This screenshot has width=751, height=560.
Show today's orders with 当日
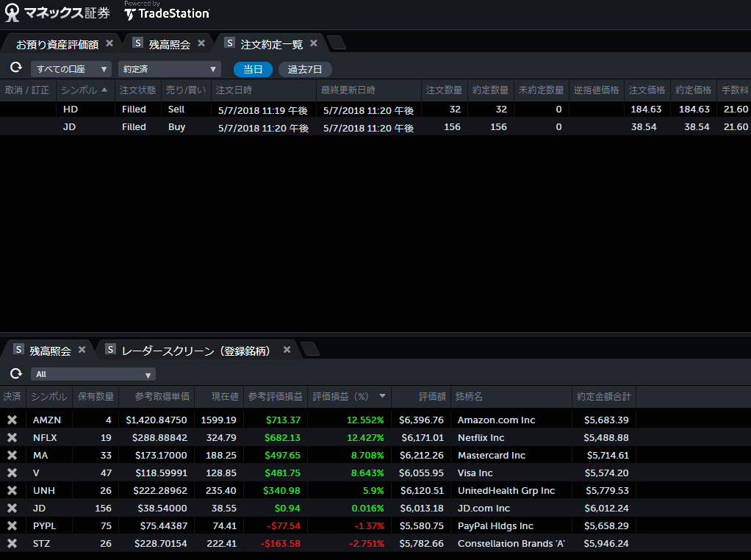(x=253, y=70)
